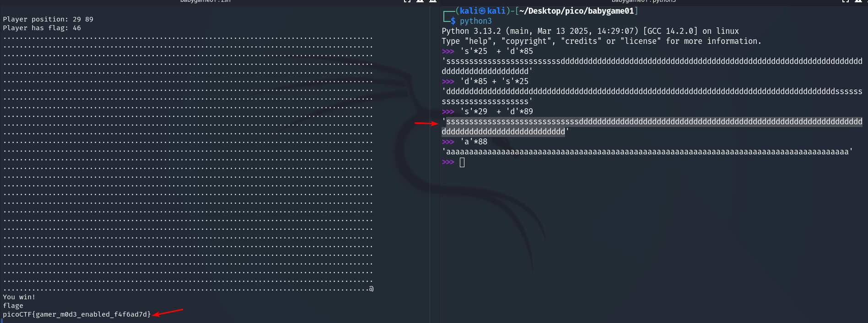The image size is (868, 323).
Task: Select the "babygame01 : zsh" pane title
Action: point(205,1)
